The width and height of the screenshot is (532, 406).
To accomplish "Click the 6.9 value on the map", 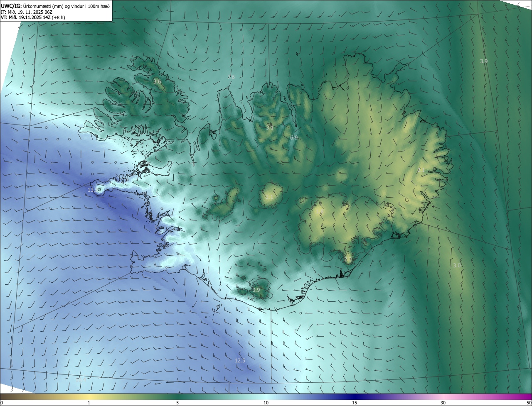I will click(294, 137).
